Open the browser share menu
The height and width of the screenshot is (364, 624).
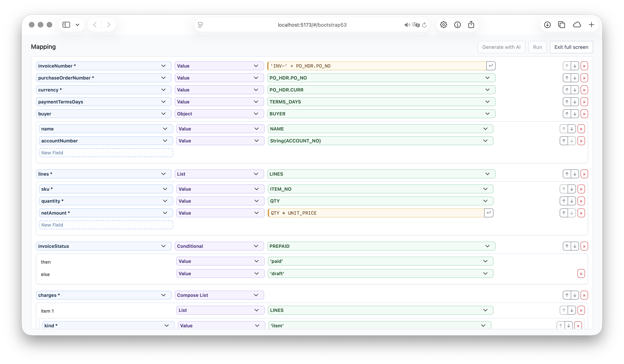[471, 25]
